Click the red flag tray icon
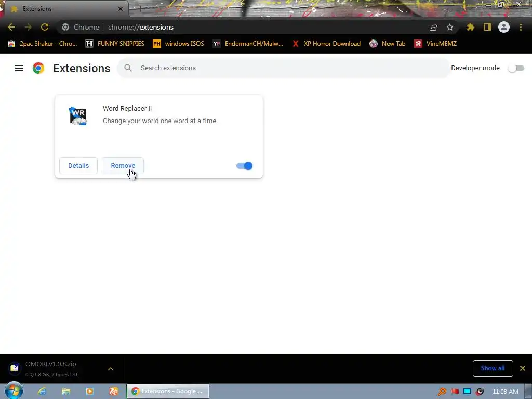The height and width of the screenshot is (399, 532). click(455, 392)
